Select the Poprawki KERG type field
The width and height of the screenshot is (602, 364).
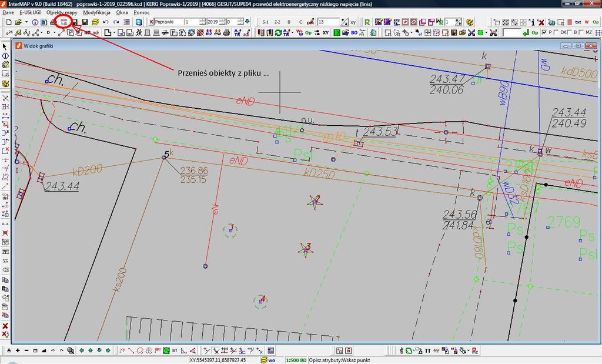(x=169, y=22)
